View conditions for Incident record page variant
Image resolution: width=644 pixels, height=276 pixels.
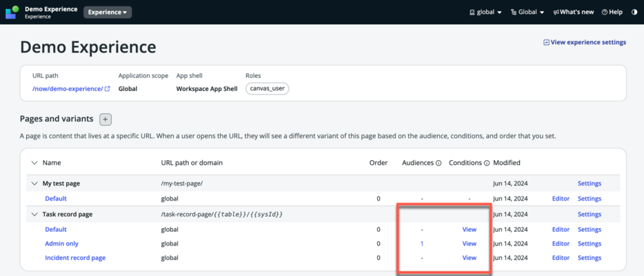tap(470, 258)
